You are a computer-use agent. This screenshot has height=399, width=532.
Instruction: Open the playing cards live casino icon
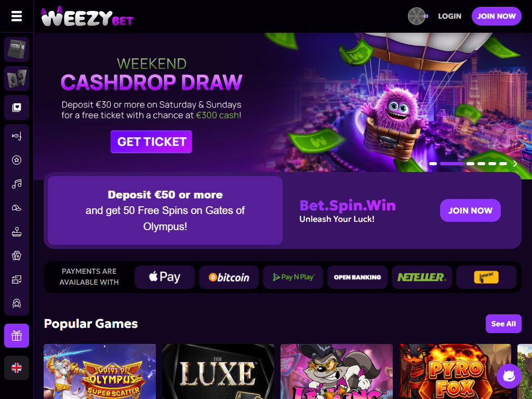[17, 78]
